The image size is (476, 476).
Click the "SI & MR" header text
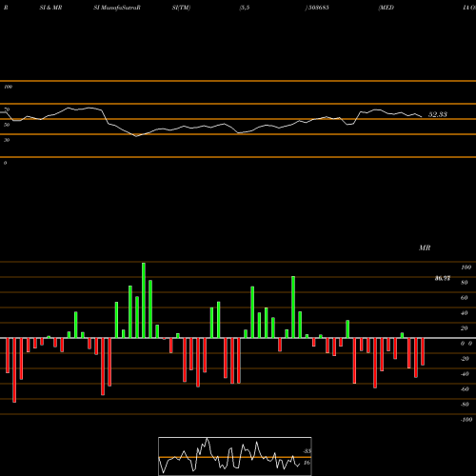click(x=50, y=8)
